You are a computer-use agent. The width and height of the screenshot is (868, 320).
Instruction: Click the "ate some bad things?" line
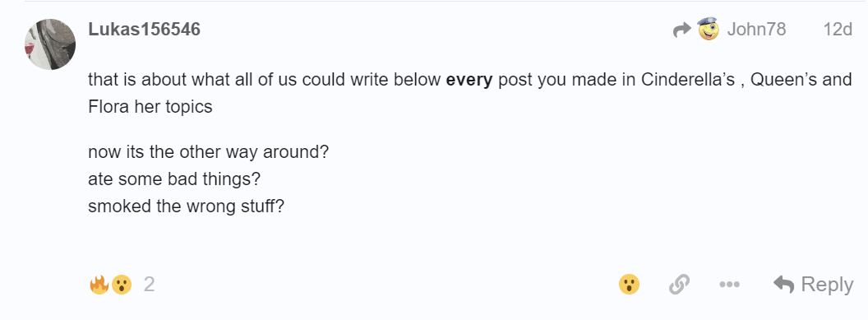pos(174,179)
